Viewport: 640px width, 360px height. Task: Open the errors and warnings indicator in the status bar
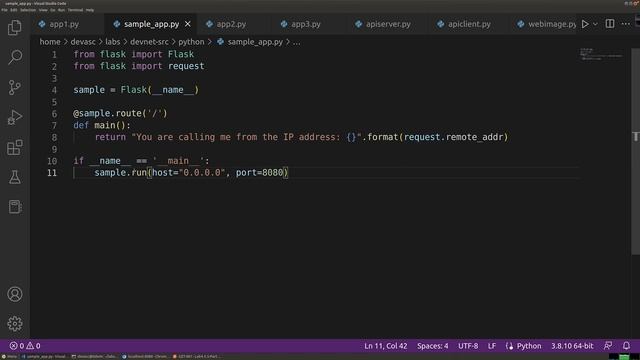pos(25,346)
